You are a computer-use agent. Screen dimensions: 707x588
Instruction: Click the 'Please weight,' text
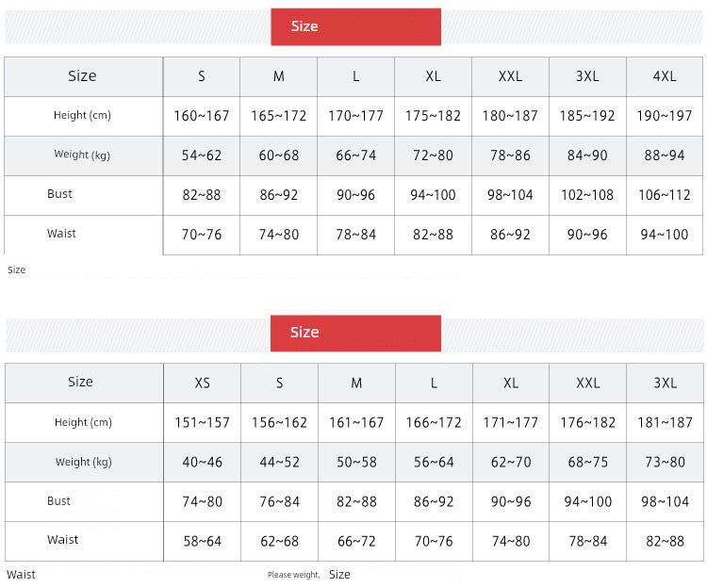[293, 575]
